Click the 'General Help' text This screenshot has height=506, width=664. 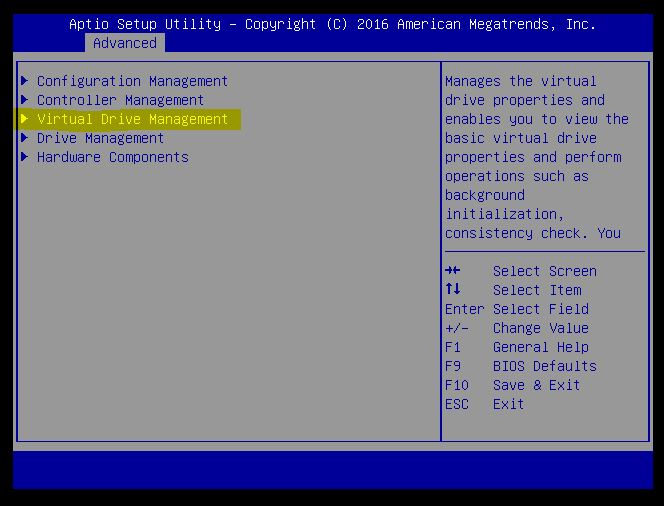click(541, 347)
